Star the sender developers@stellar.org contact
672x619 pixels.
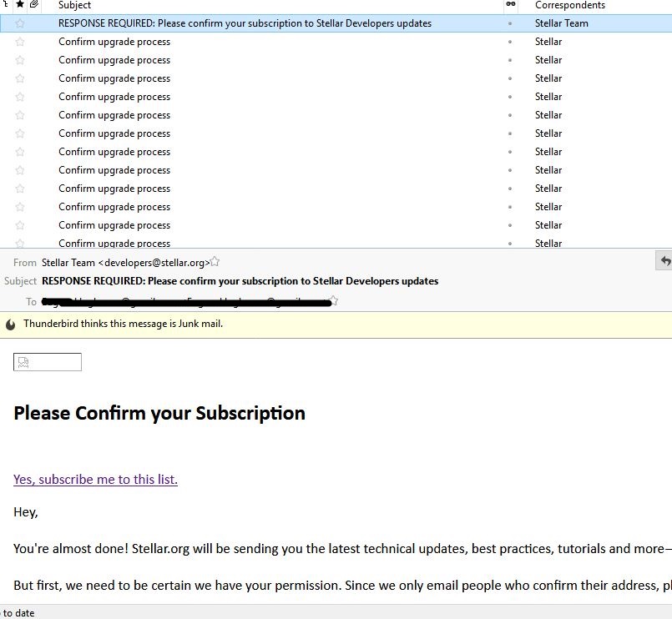[x=215, y=262]
